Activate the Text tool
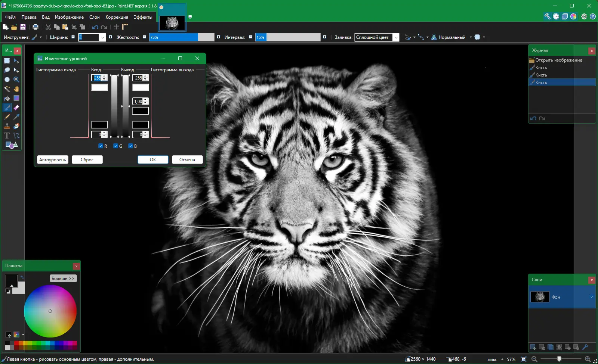The width and height of the screenshot is (598, 364). coord(7,136)
